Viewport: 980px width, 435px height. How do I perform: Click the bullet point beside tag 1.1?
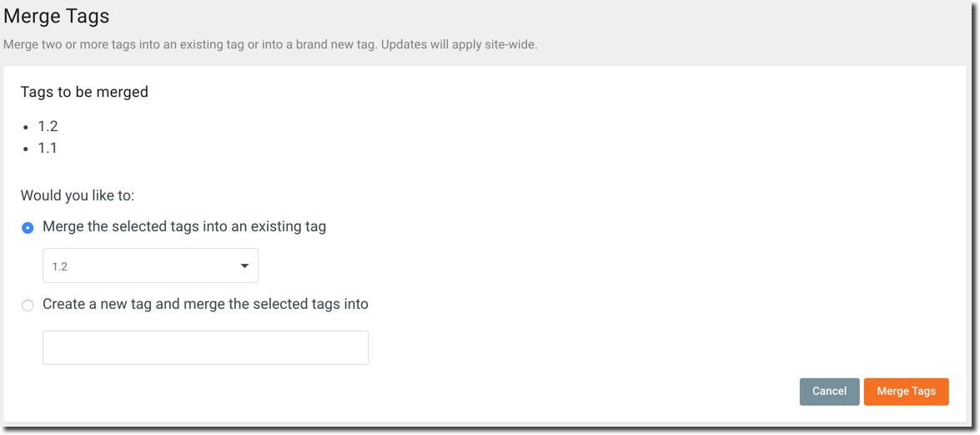26,149
